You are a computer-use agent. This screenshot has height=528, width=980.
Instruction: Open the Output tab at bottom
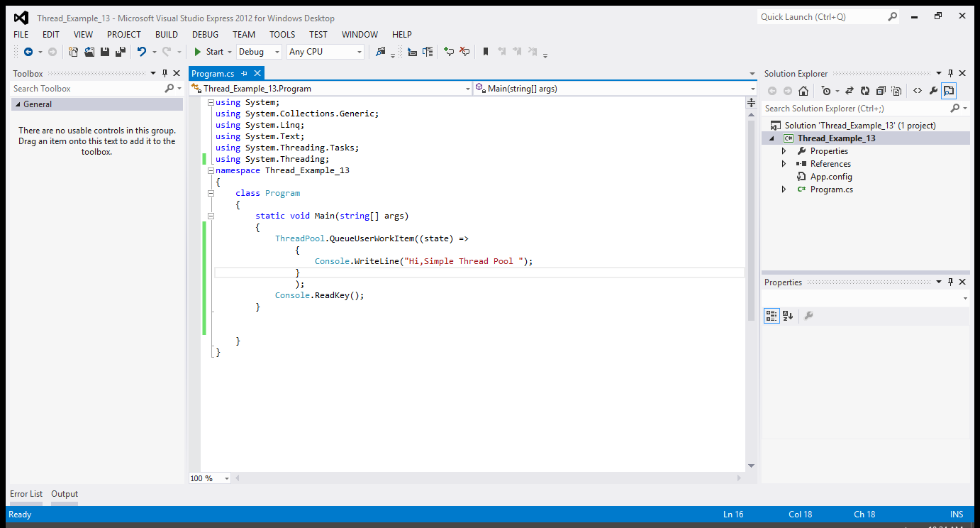[x=65, y=494]
